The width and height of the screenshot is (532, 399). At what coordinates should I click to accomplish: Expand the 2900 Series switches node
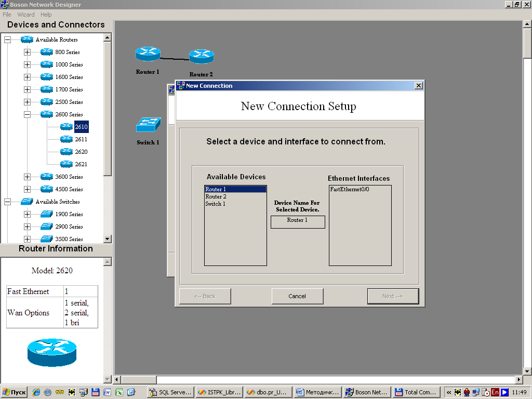(x=27, y=227)
